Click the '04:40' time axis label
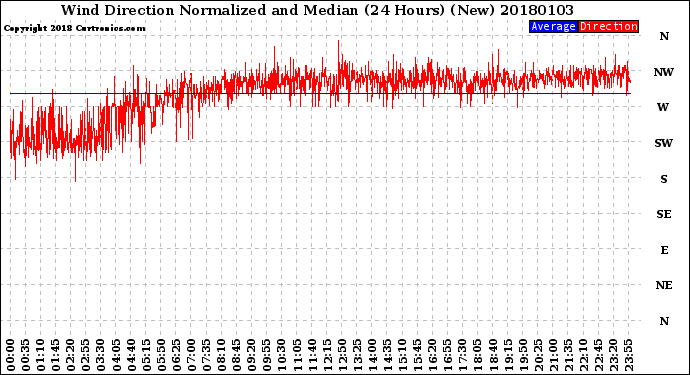The width and height of the screenshot is (690, 375). coord(131,355)
